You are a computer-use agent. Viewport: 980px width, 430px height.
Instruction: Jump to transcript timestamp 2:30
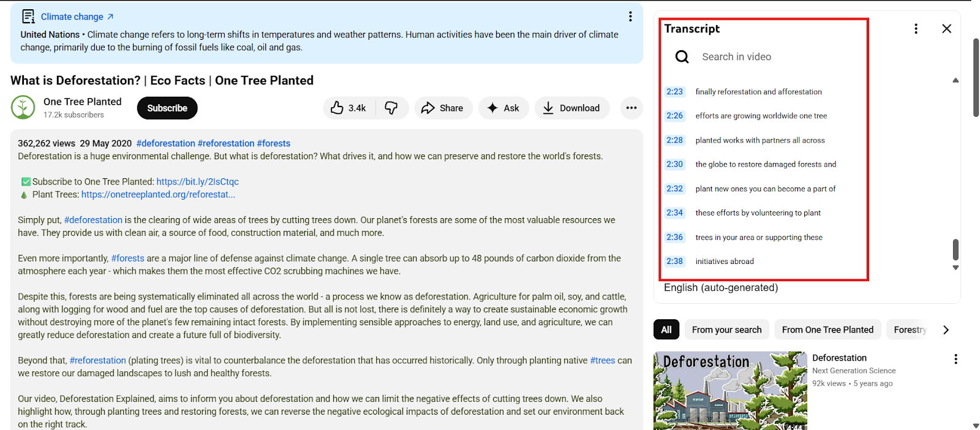pyautogui.click(x=674, y=164)
